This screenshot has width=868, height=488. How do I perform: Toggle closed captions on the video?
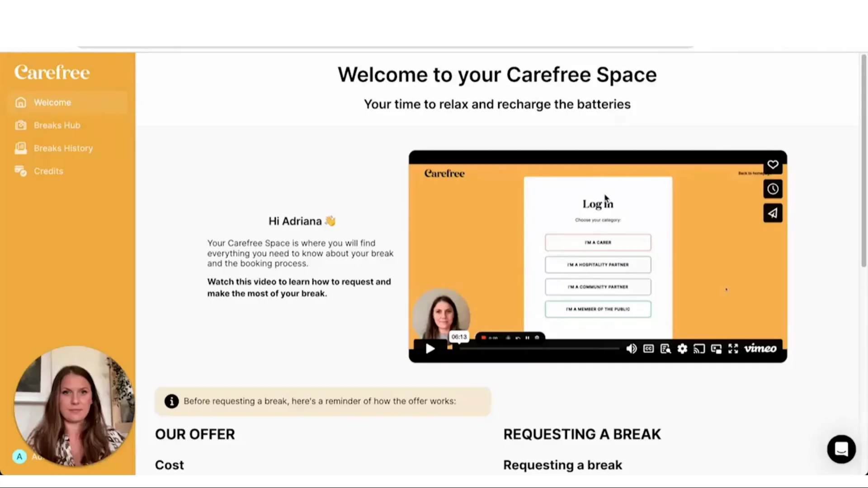click(x=648, y=348)
